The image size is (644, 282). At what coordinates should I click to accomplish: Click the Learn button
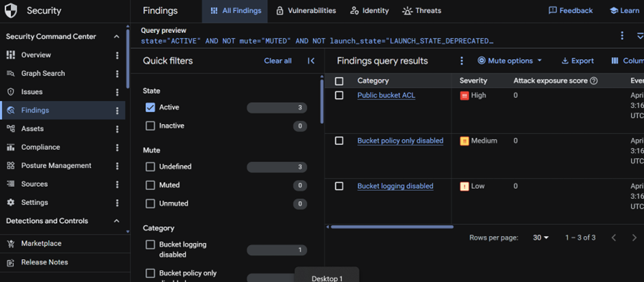pos(624,11)
